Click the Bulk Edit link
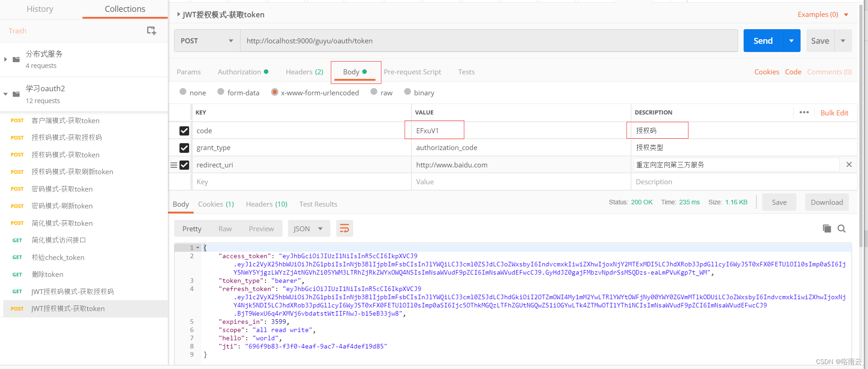868x369 pixels. point(834,113)
